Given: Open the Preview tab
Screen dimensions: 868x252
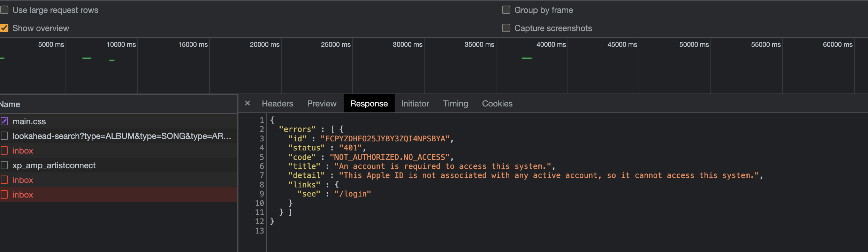Looking at the screenshot, I should [322, 104].
